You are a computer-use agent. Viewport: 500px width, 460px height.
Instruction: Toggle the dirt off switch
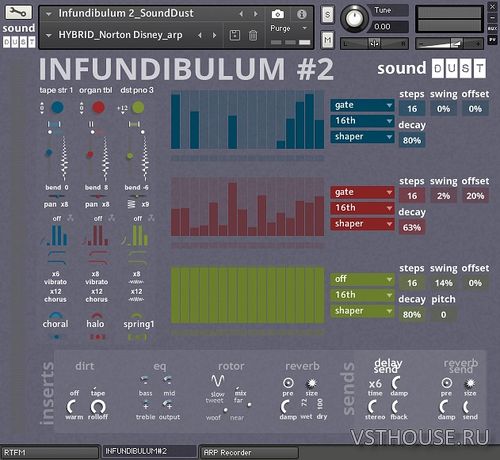click(74, 393)
